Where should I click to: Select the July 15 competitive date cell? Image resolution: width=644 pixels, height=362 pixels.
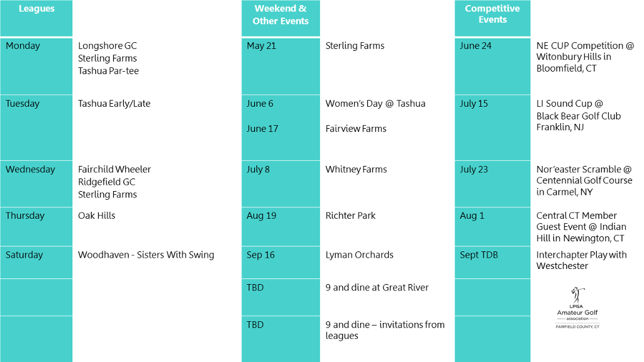pos(492,128)
